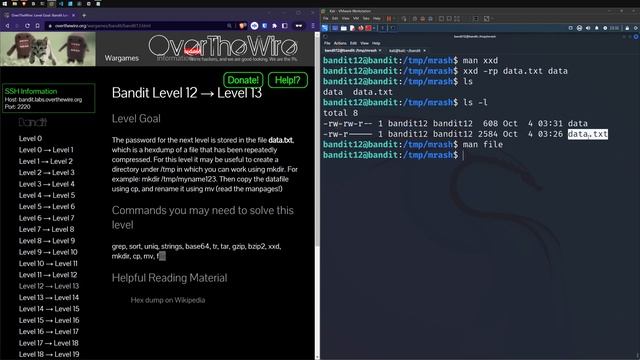Bookmark the current browser page
This screenshot has width=640, height=360.
click(38, 26)
